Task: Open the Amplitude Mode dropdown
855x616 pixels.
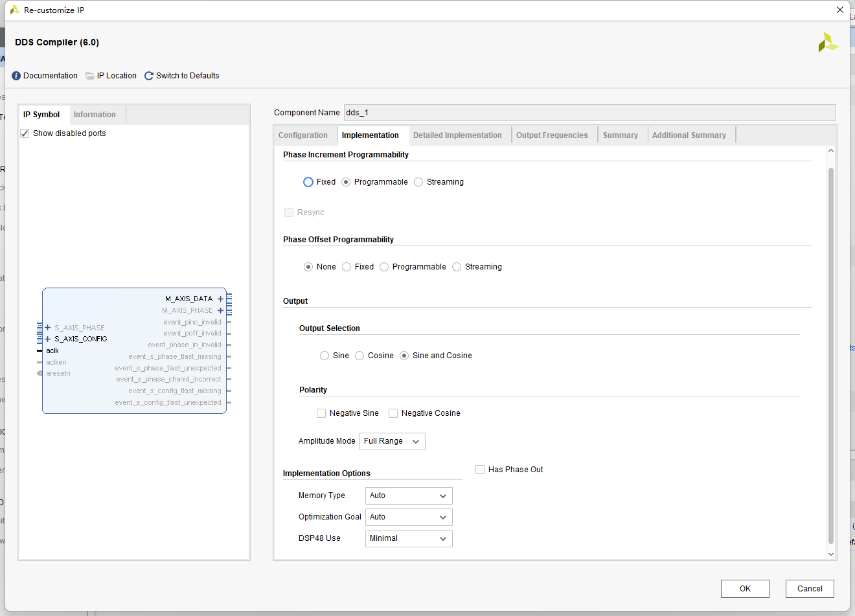Action: (393, 441)
